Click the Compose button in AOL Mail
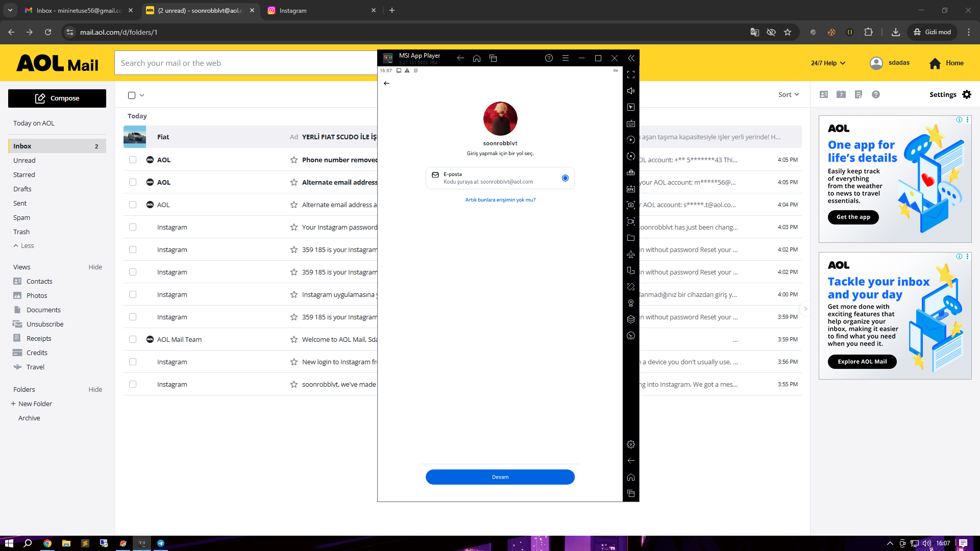 (57, 98)
